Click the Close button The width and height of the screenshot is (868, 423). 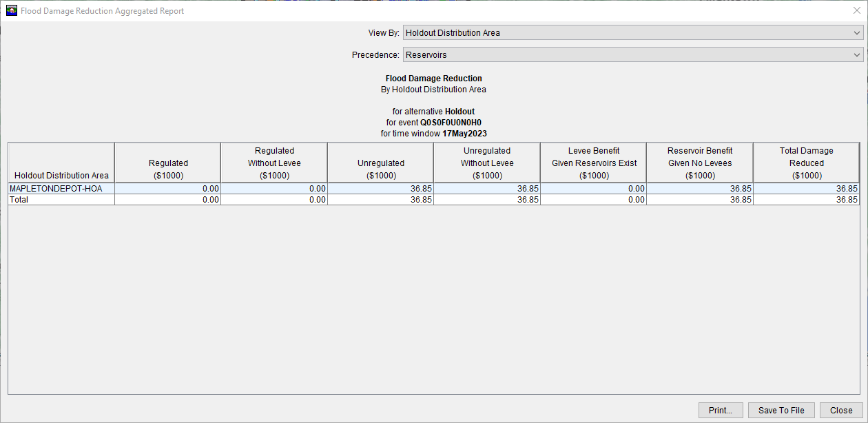coord(840,410)
